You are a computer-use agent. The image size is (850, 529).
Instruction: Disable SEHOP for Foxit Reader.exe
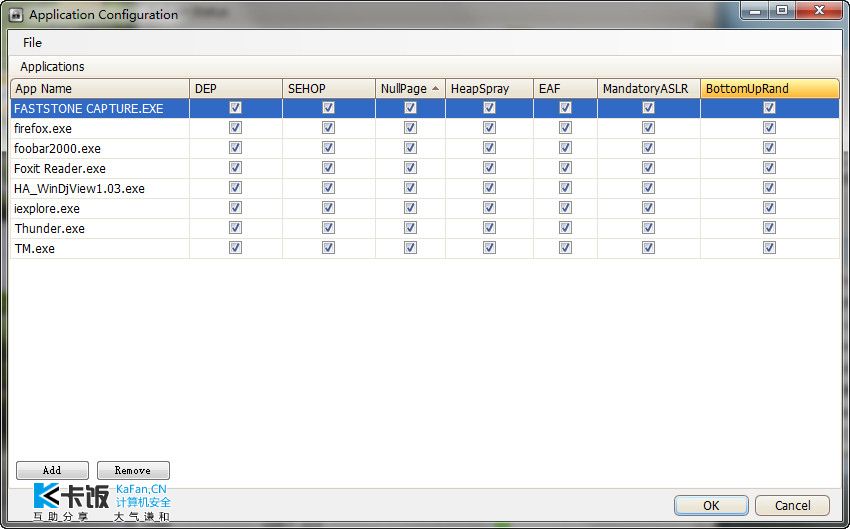point(329,167)
